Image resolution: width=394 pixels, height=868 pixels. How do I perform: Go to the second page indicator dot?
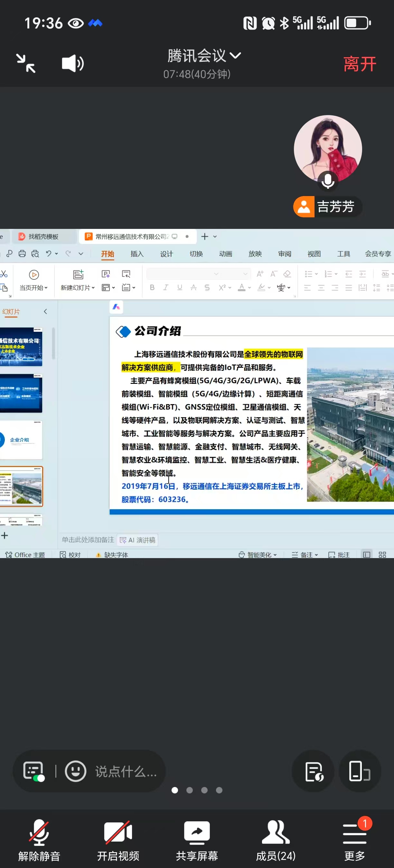click(x=190, y=790)
